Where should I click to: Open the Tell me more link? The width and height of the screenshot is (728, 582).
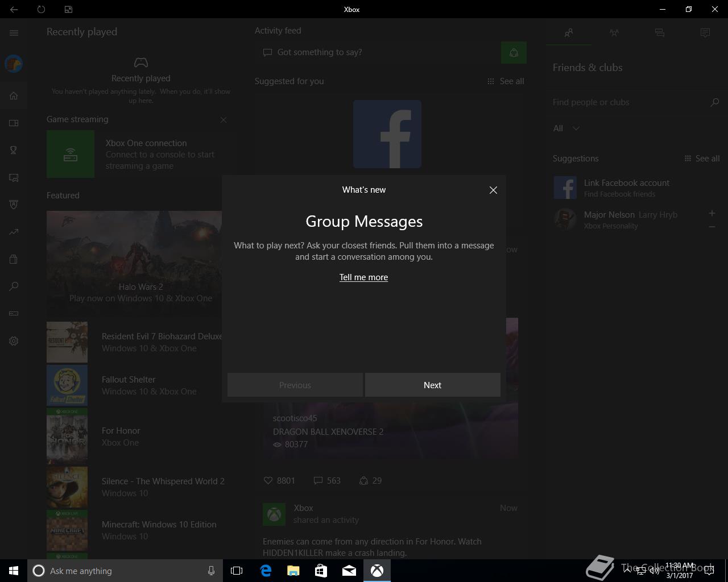tap(363, 277)
